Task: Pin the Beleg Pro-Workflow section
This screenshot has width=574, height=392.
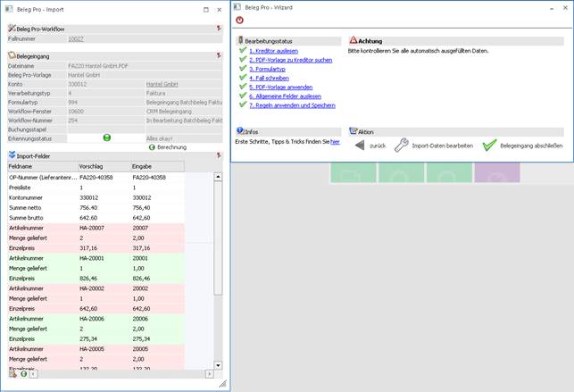Action: (220, 29)
